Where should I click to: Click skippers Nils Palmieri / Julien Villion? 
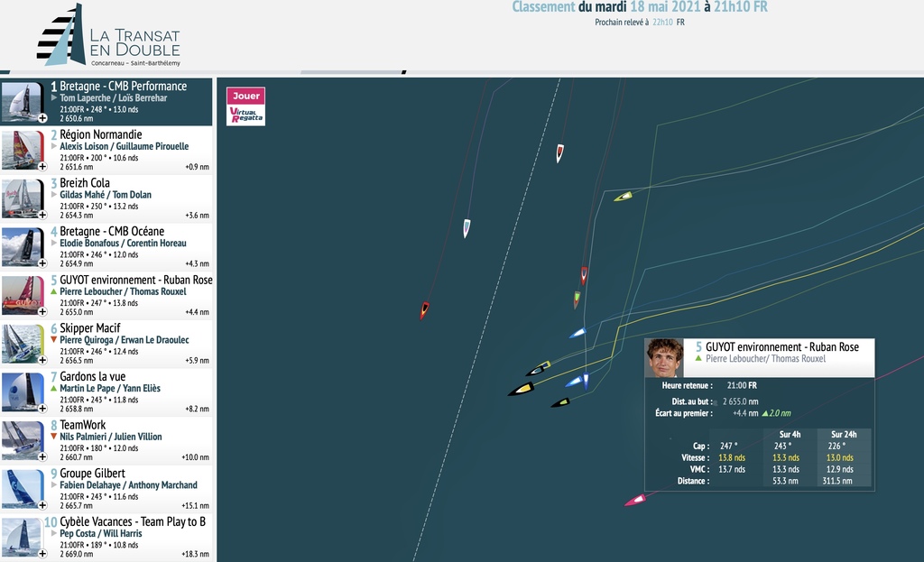click(111, 437)
